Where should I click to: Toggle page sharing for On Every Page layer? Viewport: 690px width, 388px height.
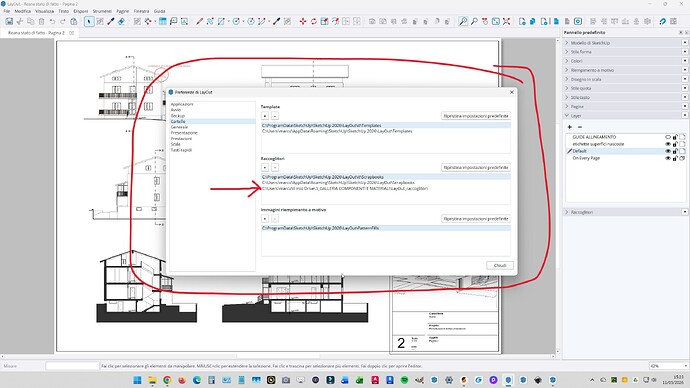pos(682,158)
